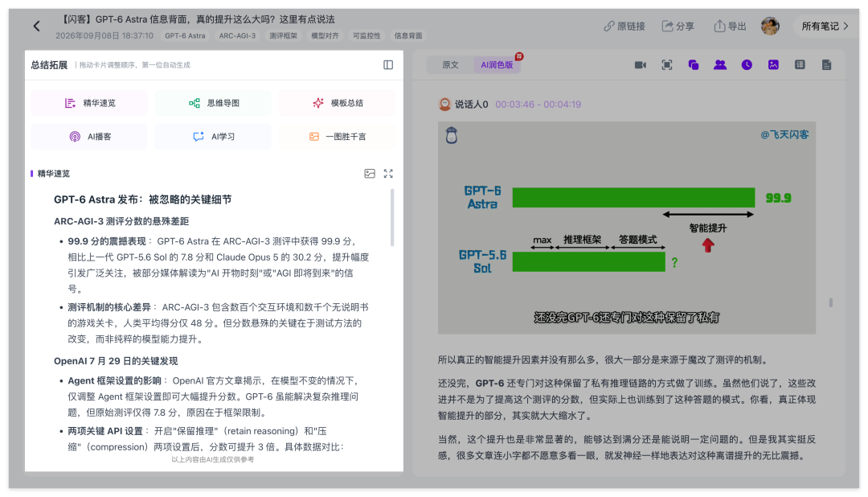Select the AI润色版 tab
868x497 pixels.
(497, 65)
